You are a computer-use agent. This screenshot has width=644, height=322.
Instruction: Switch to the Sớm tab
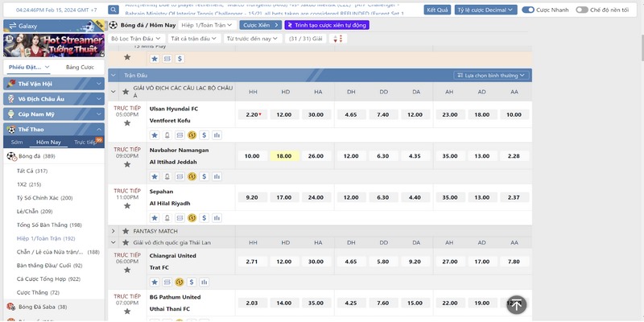[17, 142]
